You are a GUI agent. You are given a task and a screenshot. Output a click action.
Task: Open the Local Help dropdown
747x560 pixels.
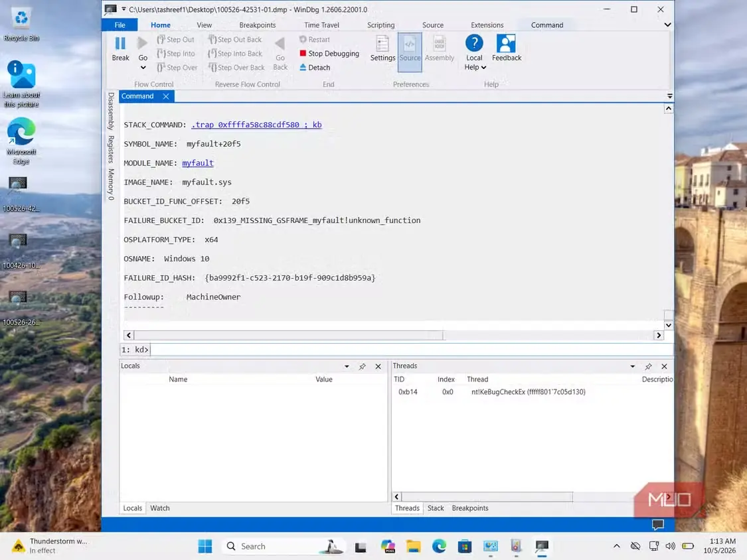pos(475,67)
